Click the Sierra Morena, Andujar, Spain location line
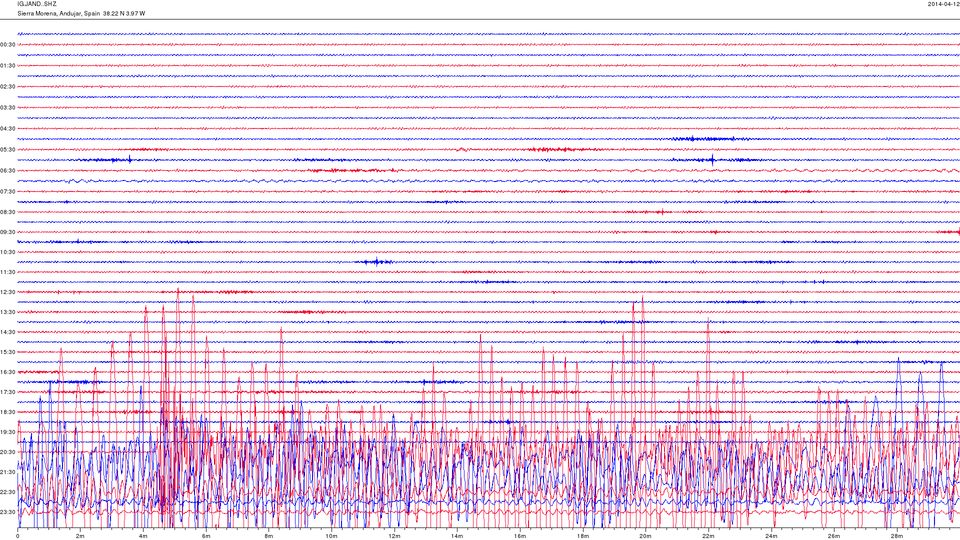 pyautogui.click(x=81, y=13)
